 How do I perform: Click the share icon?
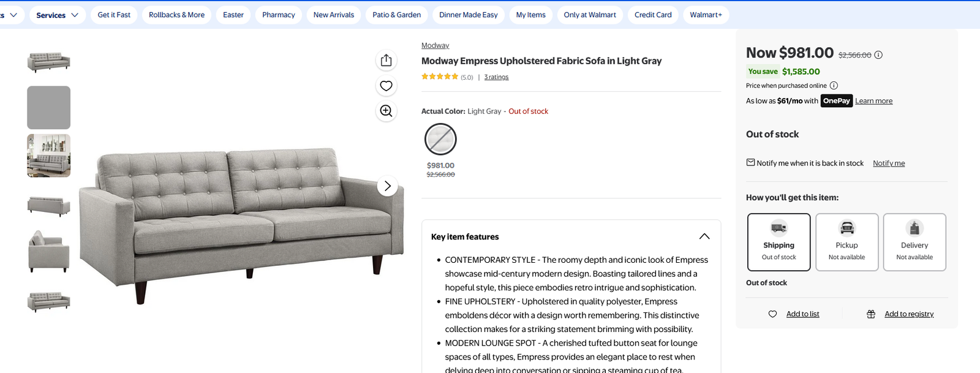point(386,61)
